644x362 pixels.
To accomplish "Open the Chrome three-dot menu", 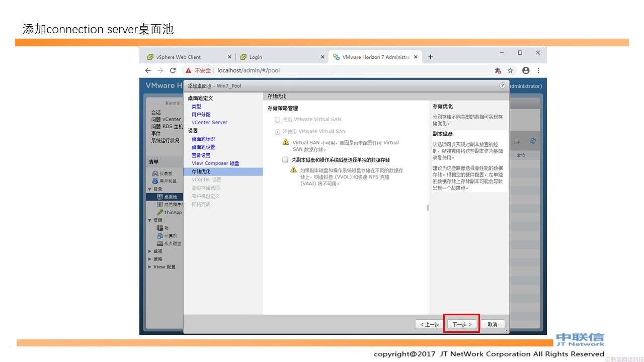I will pyautogui.click(x=538, y=70).
